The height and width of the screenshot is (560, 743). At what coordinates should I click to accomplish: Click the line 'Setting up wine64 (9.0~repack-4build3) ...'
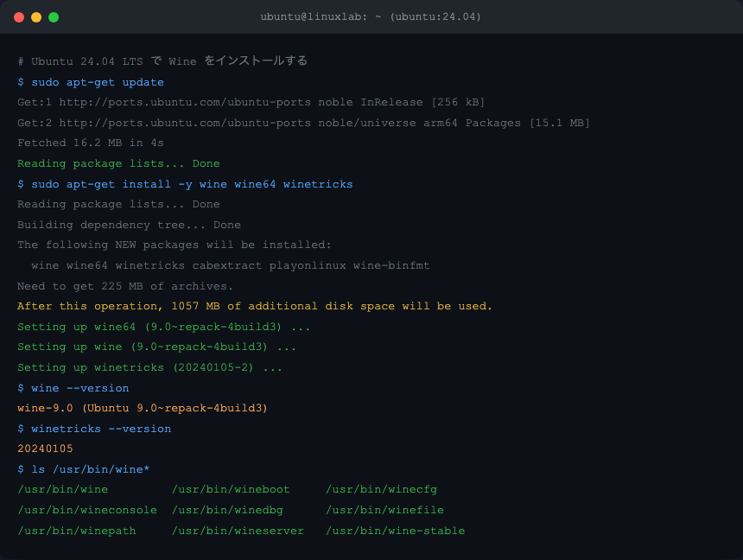click(164, 328)
